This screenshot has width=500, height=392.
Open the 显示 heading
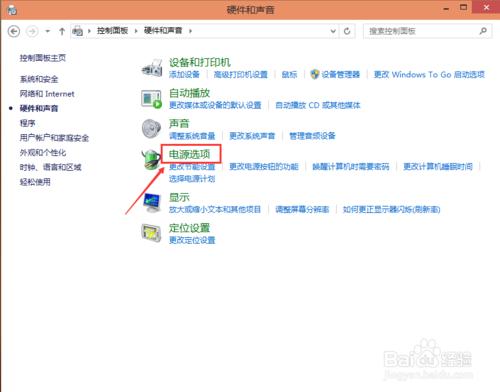(179, 197)
